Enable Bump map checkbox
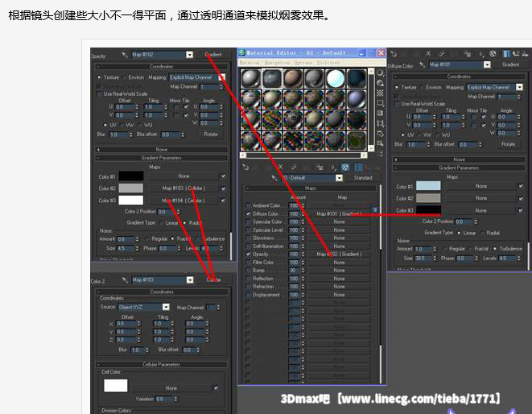Screen dimensions: 532x414 click(x=249, y=271)
